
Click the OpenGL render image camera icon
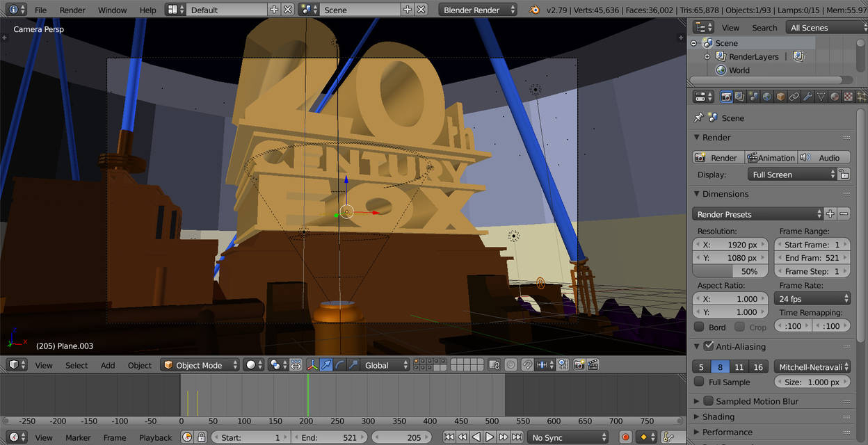pos(579,364)
